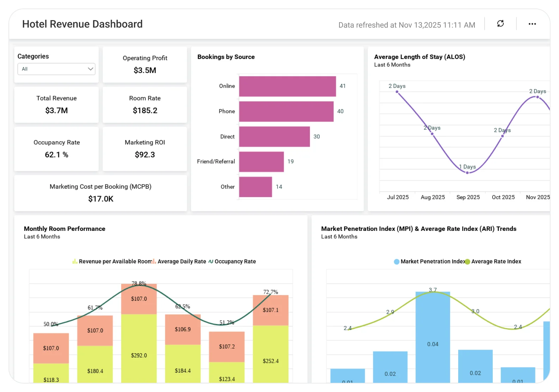Select the Operating Profit $3.5M card
Screen dimensions: 559x392
(145, 65)
